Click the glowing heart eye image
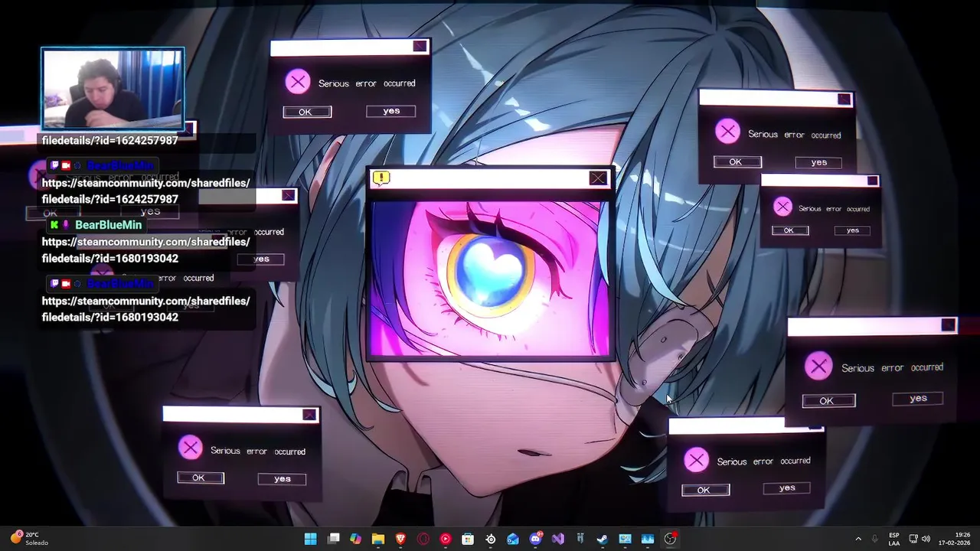This screenshot has height=551, width=980. [490, 279]
